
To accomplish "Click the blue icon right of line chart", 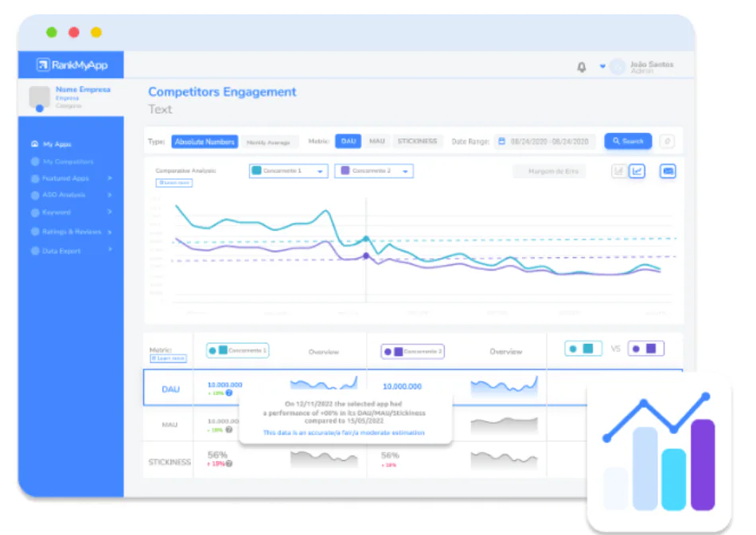I will (x=668, y=171).
